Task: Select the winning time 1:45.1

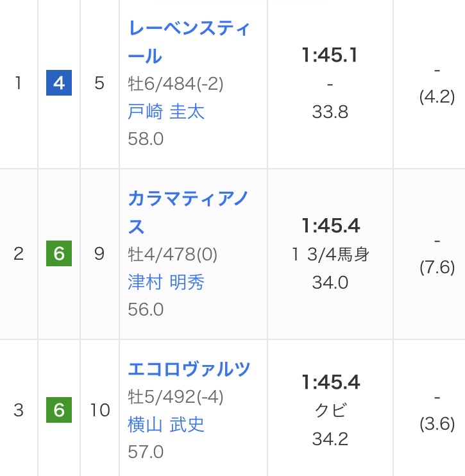Action: (330, 56)
